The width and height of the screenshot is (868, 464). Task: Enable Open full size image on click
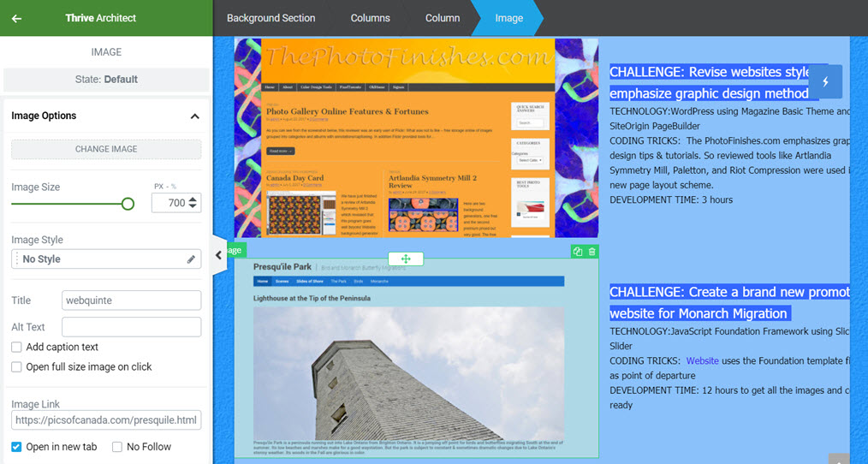point(16,367)
